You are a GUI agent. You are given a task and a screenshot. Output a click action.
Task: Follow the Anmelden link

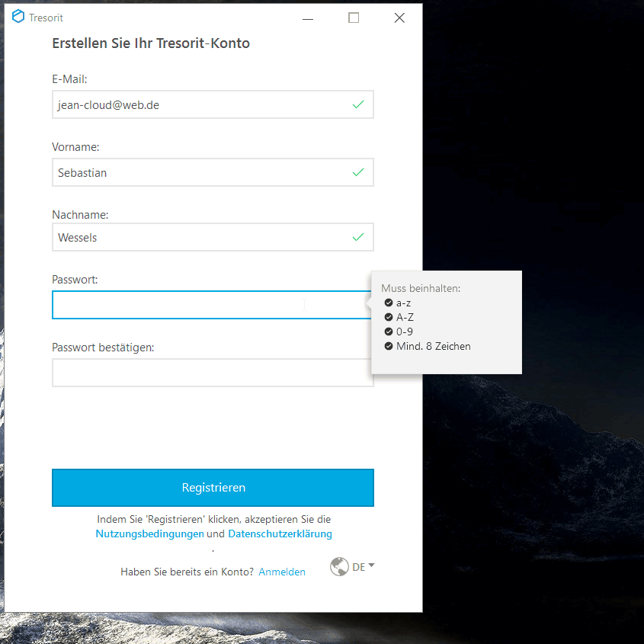(x=282, y=572)
